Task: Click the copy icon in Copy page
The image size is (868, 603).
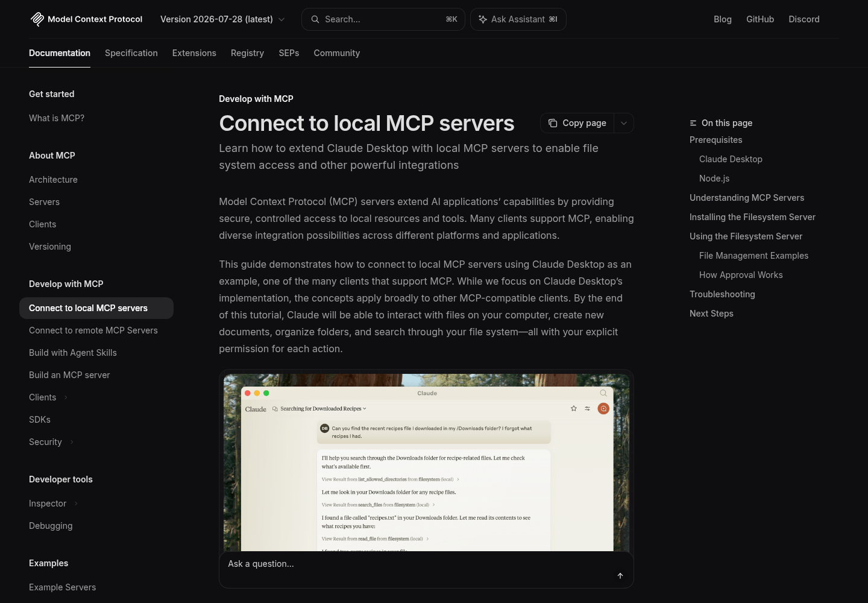Action: click(x=553, y=123)
